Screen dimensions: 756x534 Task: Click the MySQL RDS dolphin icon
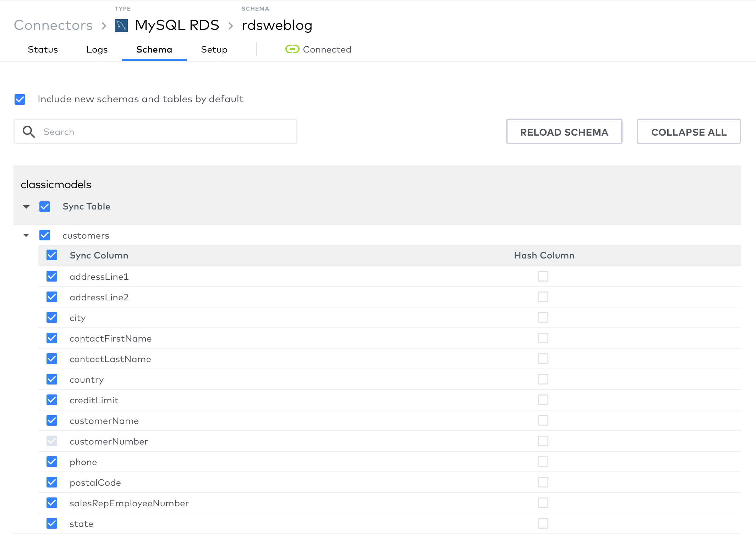pos(121,26)
